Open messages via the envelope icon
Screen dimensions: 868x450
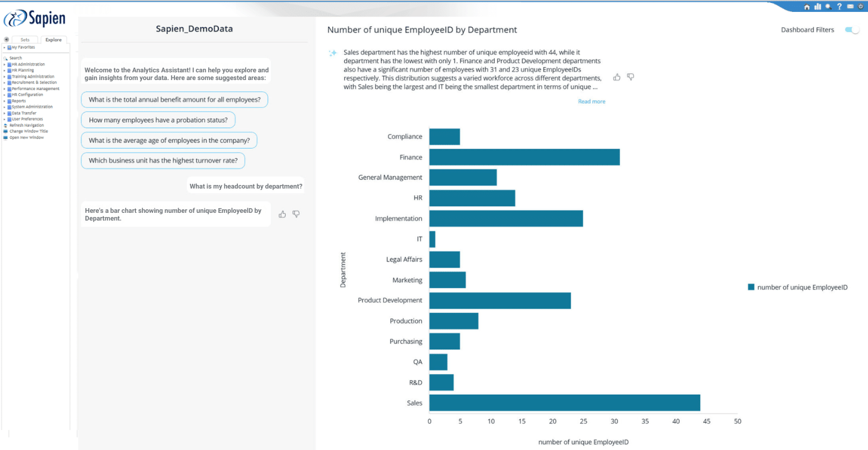850,7
